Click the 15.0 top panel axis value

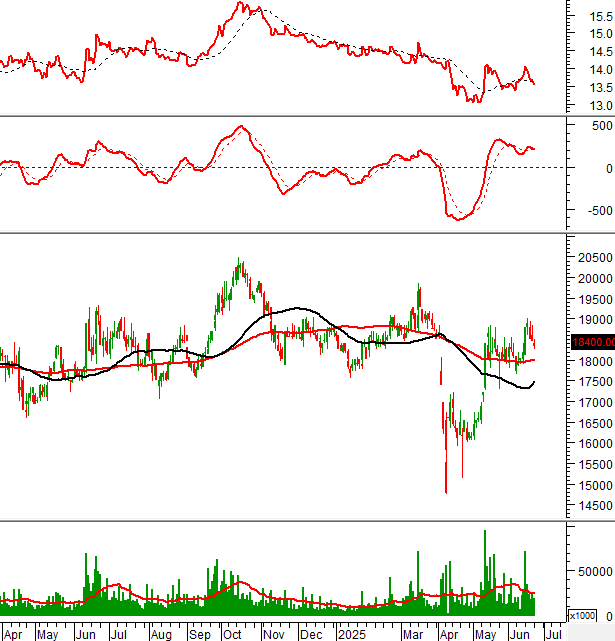[601, 34]
